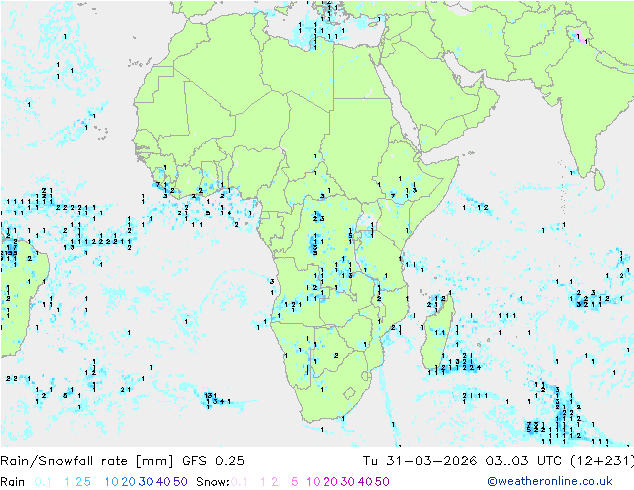Pick the 20 value in the Snow legend

coord(330,482)
